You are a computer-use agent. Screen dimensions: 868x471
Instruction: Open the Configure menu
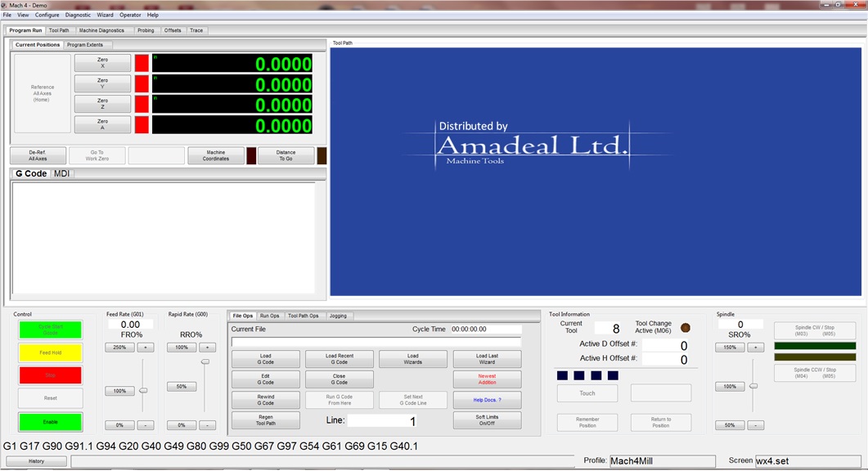tap(47, 15)
